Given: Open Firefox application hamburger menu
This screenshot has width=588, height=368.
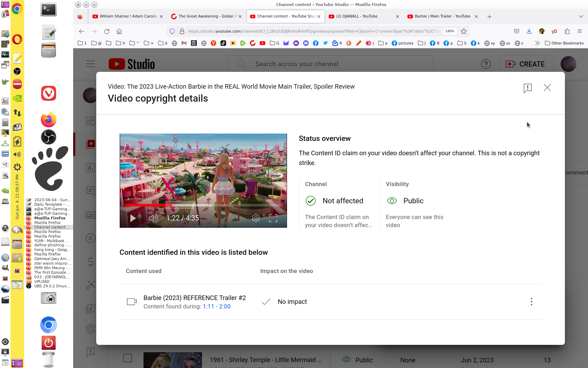Looking at the screenshot, I should (580, 31).
